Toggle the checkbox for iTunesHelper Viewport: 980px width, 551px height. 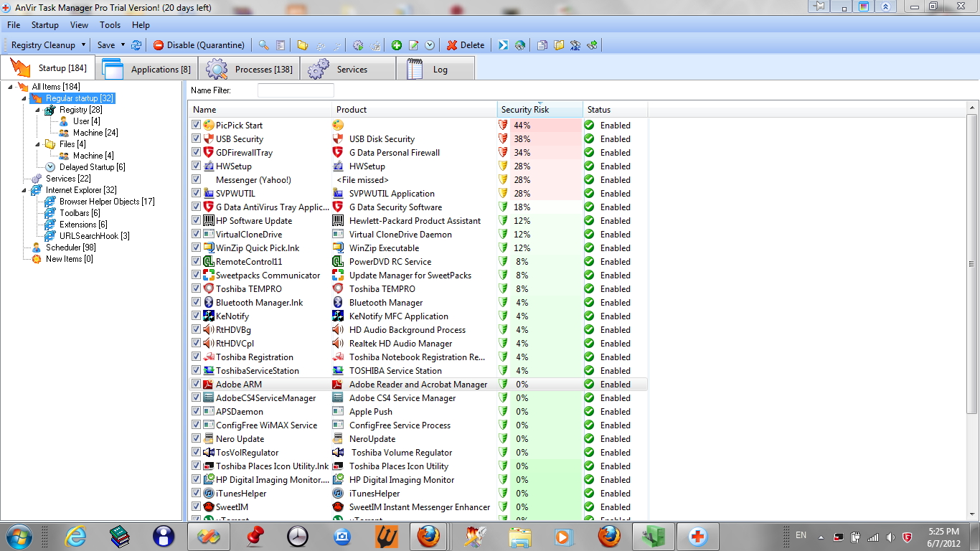tap(197, 493)
